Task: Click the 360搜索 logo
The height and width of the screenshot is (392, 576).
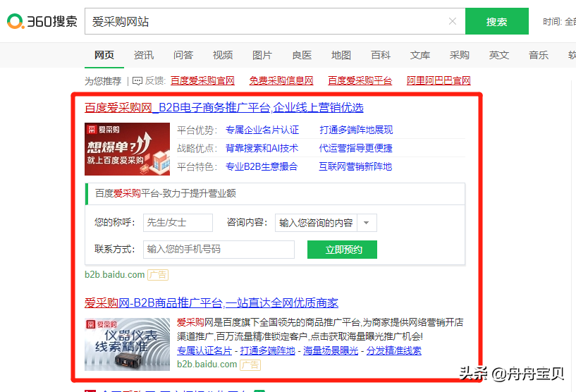Action: click(x=42, y=21)
